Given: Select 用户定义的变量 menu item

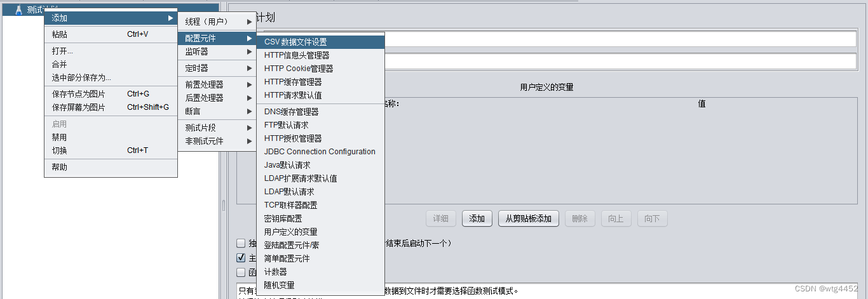Looking at the screenshot, I should click(321, 232).
